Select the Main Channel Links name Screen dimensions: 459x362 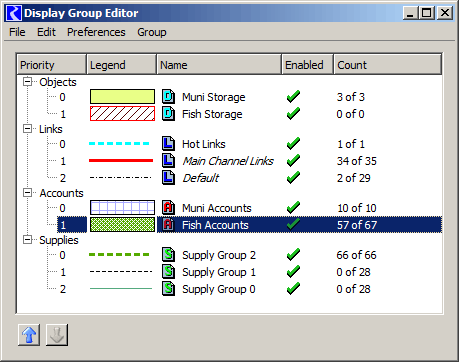(x=228, y=161)
